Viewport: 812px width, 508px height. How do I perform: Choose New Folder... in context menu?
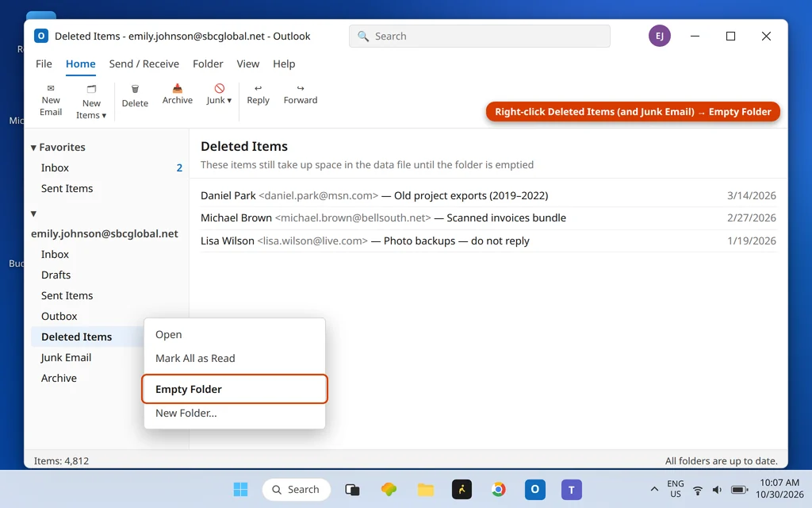pos(235,413)
